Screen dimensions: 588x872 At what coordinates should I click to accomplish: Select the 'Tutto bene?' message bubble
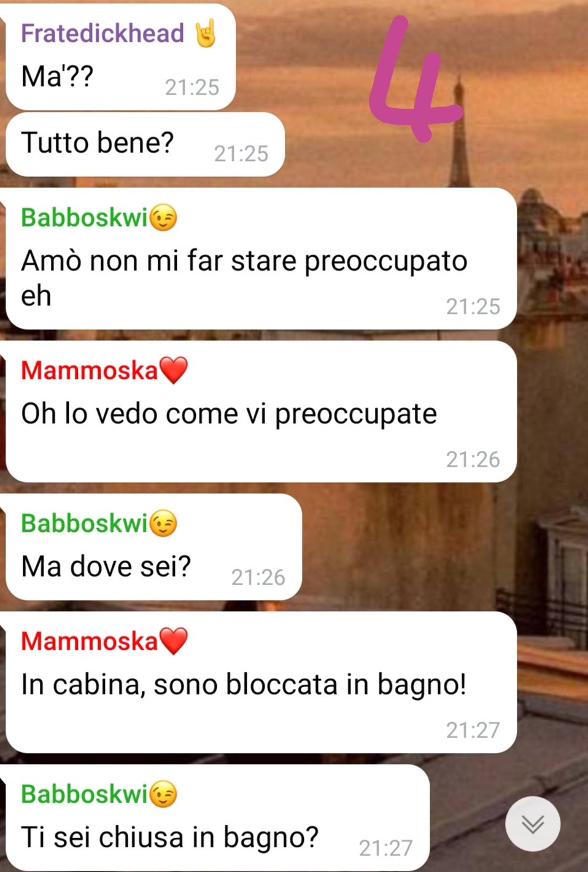point(145,144)
